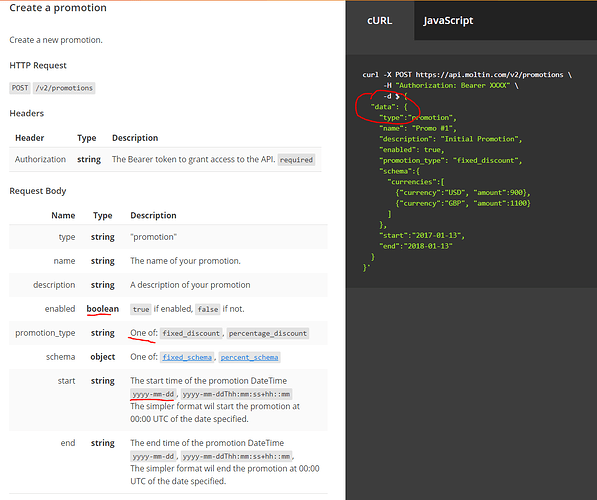597x500 pixels.
Task: Click the Create a promotion heading
Action: coord(58,8)
